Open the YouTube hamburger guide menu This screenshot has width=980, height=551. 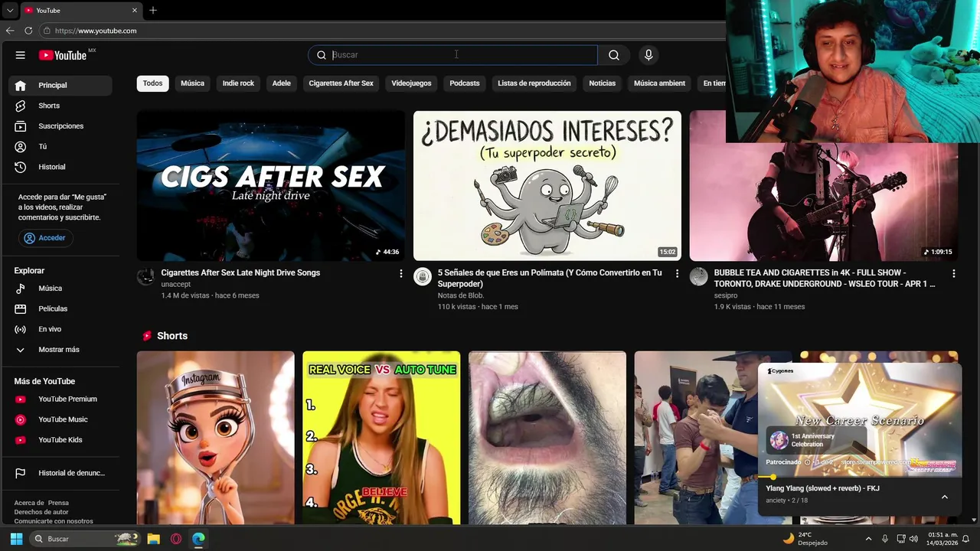[21, 55]
